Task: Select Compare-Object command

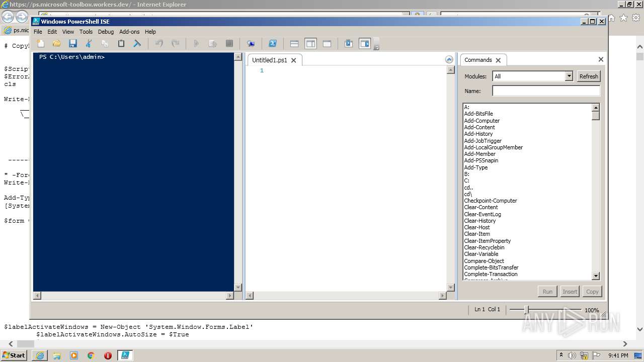Action: pyautogui.click(x=484, y=261)
